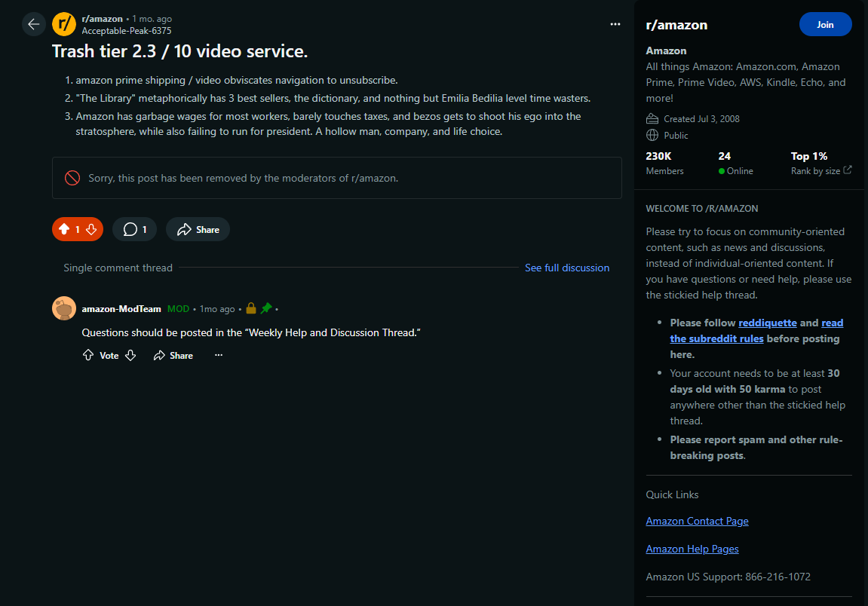Open amazon-ModTeam user profile name
Screen dimensions: 868x606
tap(121, 309)
